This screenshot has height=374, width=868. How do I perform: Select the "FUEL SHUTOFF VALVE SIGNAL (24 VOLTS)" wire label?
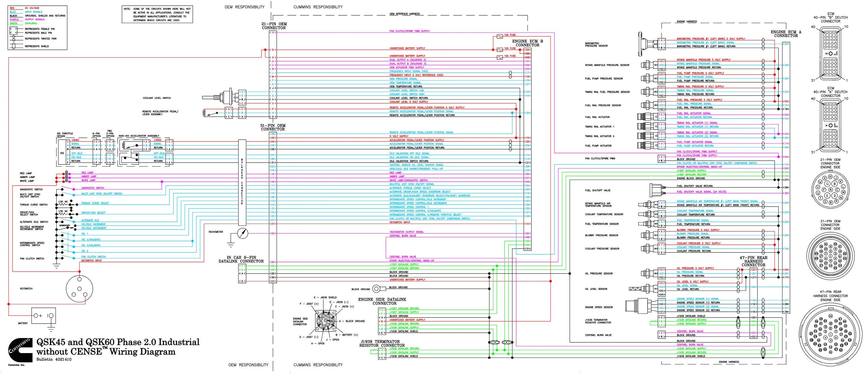point(702,192)
